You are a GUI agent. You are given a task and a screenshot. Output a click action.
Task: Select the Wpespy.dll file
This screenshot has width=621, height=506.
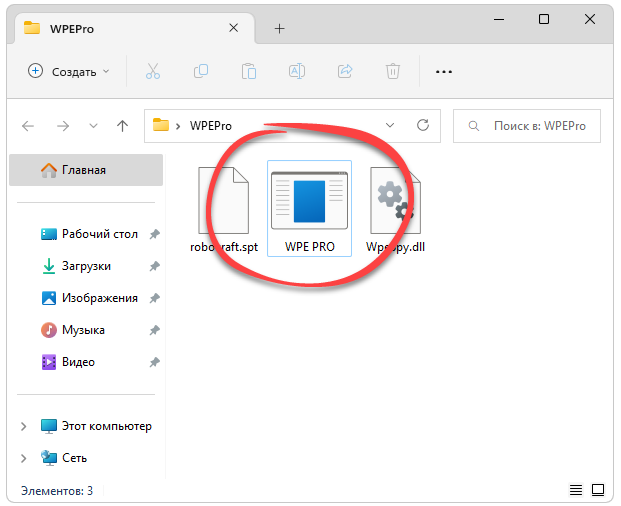395,208
